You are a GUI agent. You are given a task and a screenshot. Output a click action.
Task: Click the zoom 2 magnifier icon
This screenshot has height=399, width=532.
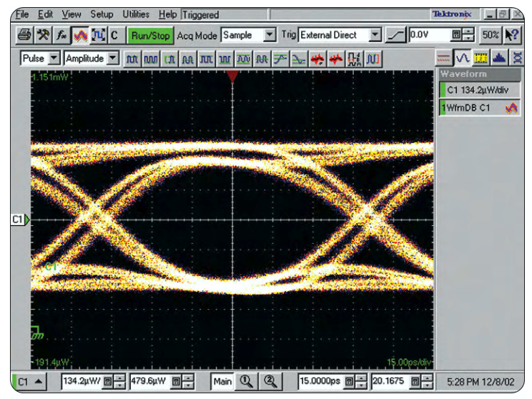270,381
